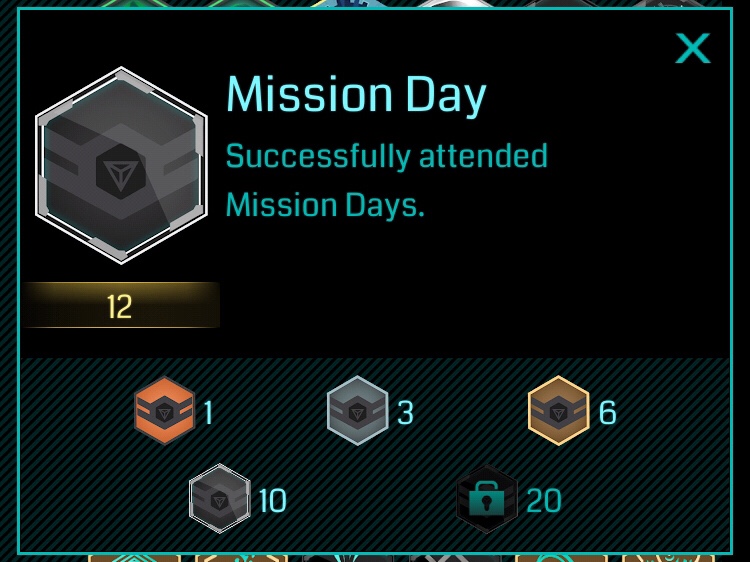Click the number 10 beside platinum badge

pos(272,501)
